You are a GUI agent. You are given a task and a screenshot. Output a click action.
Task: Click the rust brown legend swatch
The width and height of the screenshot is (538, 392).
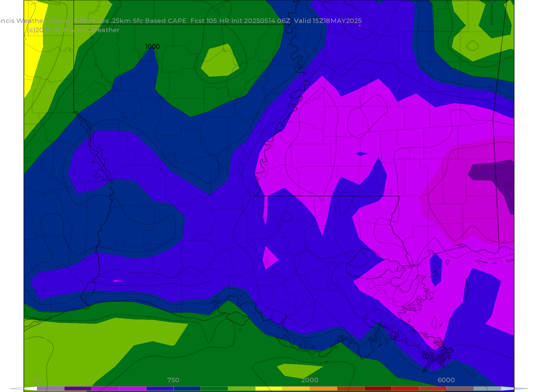tap(351, 389)
